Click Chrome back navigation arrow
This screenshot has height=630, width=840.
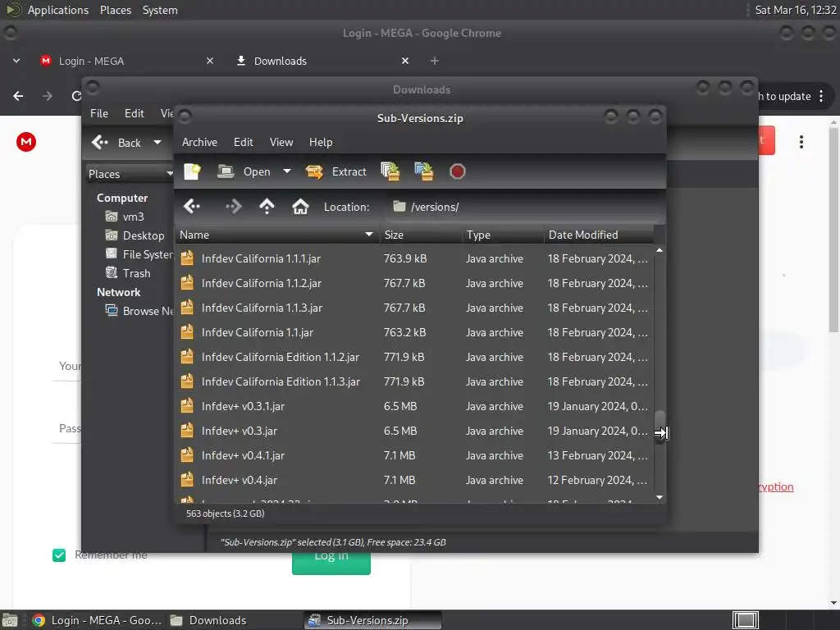coord(18,96)
